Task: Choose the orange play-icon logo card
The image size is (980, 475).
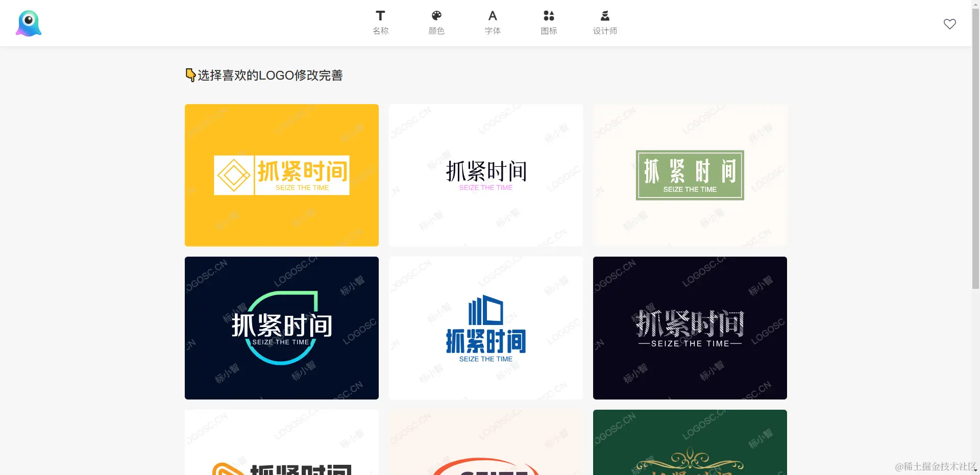Action: 282,442
